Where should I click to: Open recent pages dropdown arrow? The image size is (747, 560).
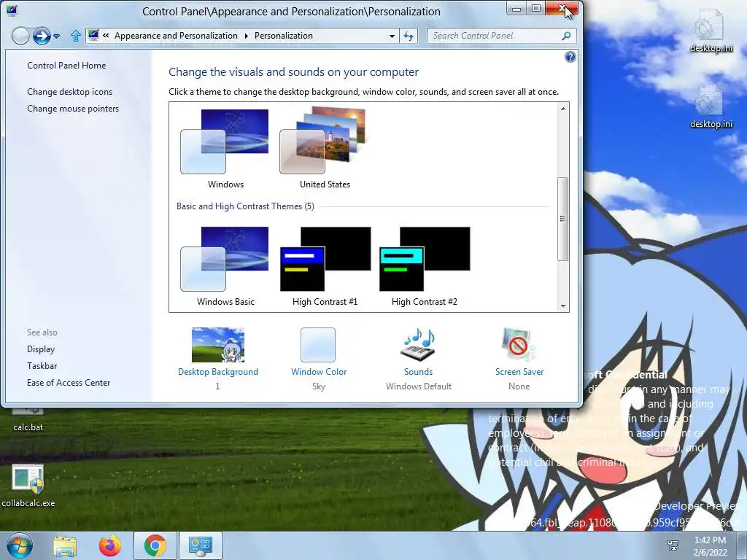tap(57, 36)
